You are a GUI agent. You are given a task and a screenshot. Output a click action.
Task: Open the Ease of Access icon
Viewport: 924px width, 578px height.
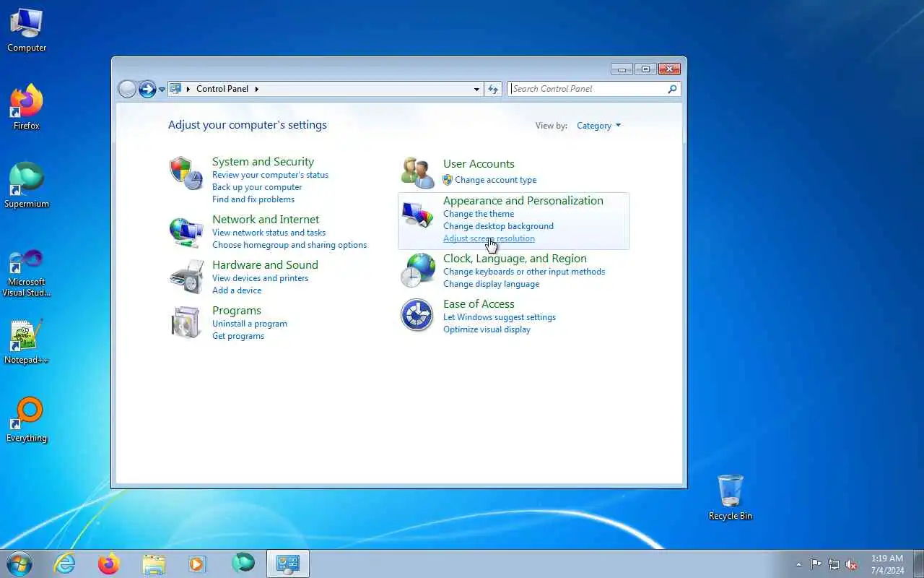tap(417, 315)
